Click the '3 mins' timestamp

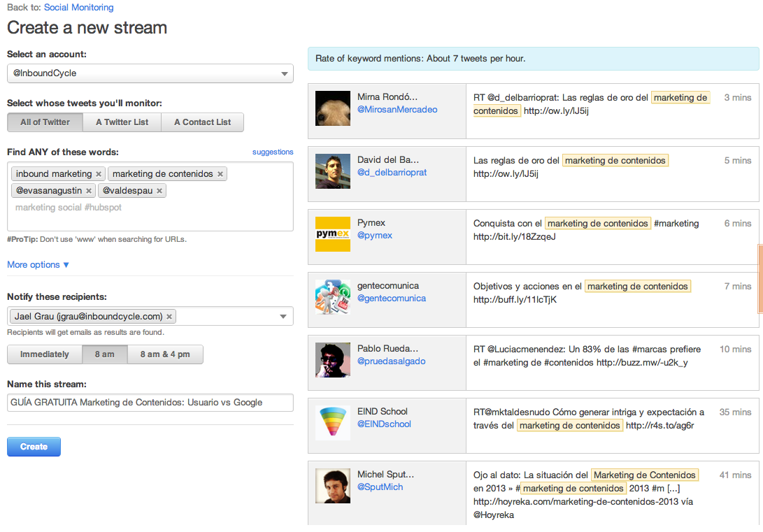click(738, 98)
